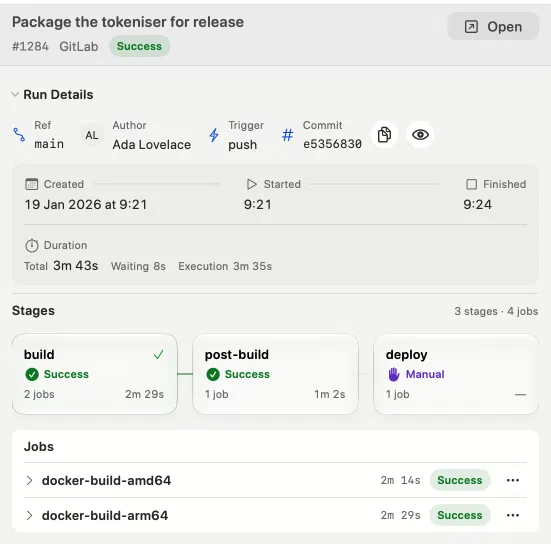Click the finished time 9:24
This screenshot has width=551, height=544.
coord(477,205)
